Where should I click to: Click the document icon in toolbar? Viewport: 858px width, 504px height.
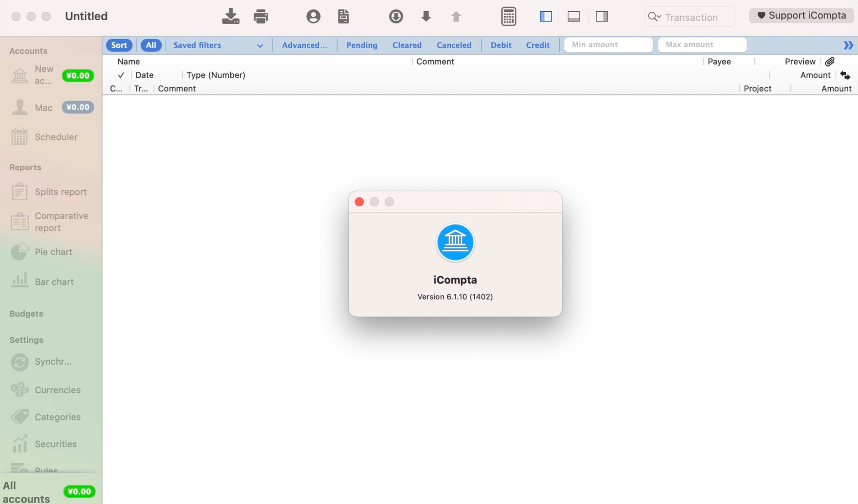(x=343, y=16)
